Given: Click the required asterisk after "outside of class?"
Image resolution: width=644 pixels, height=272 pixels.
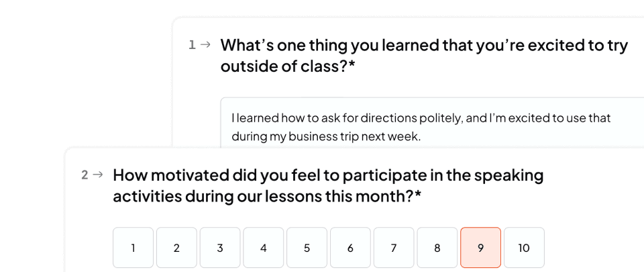Looking at the screenshot, I should tap(352, 66).
